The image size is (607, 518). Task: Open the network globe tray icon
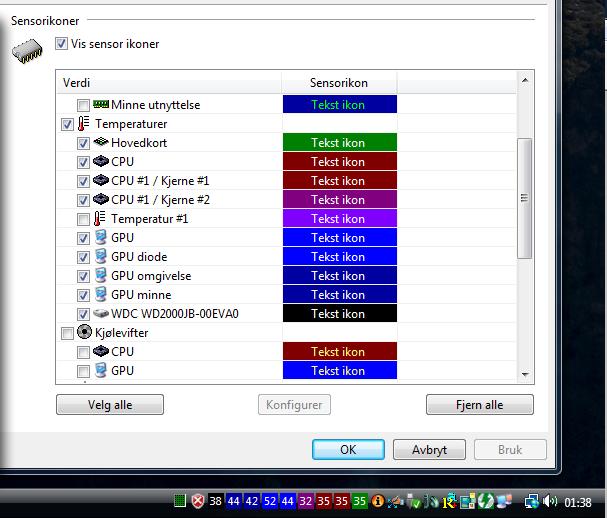click(532, 502)
